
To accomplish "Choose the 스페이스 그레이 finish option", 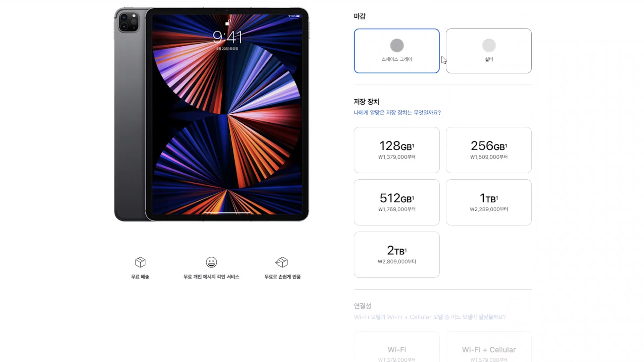I will 397,51.
